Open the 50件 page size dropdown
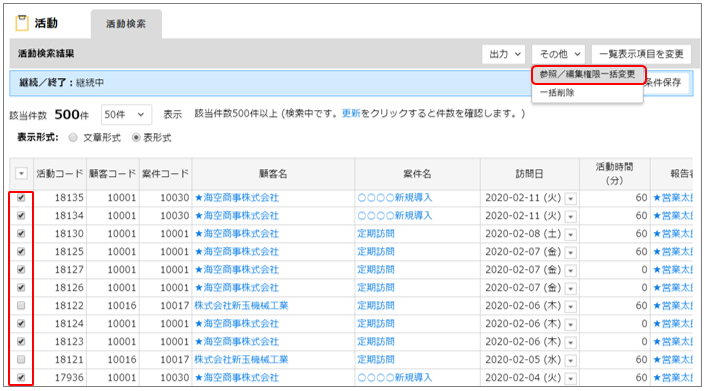705x391 pixels. coord(126,115)
